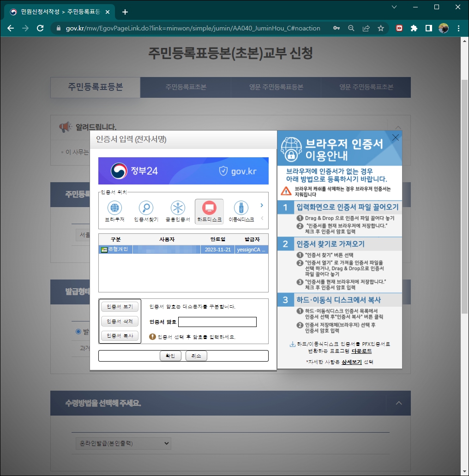Open Chrome's extensions puzzle icon
Image resolution: width=469 pixels, height=476 pixels.
[x=415, y=28]
